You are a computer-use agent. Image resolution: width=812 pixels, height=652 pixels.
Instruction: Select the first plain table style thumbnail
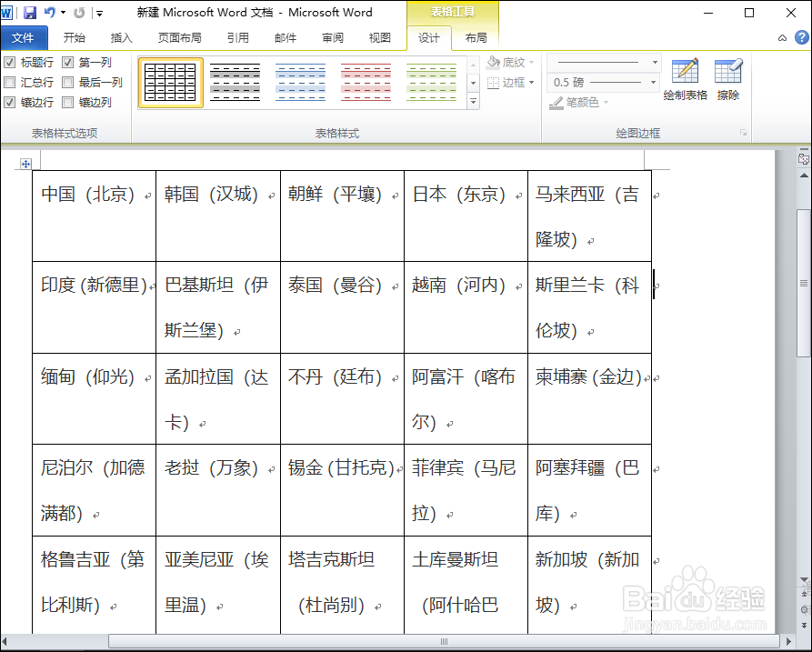170,80
